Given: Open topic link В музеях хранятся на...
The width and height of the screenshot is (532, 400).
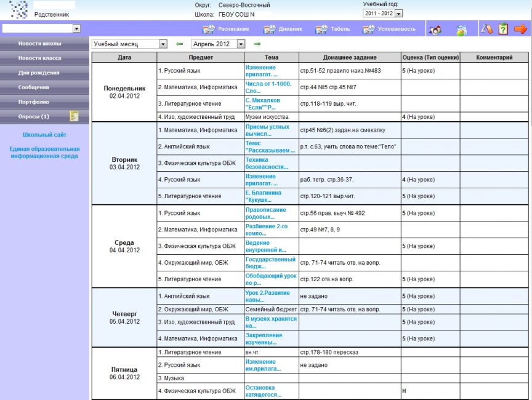Looking at the screenshot, I should coord(271,322).
